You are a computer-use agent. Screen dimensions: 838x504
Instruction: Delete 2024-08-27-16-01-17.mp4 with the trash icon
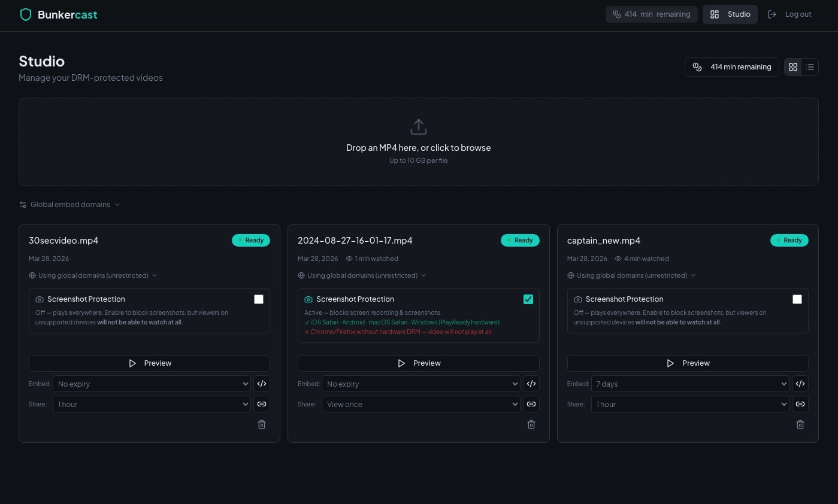pos(531,424)
